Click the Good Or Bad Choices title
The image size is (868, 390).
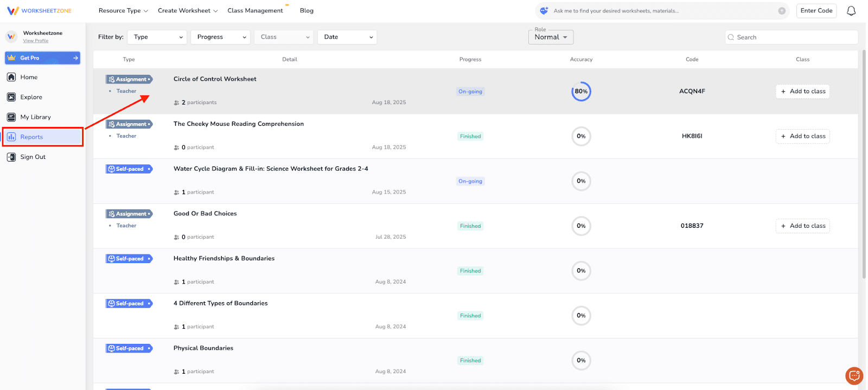pos(205,214)
